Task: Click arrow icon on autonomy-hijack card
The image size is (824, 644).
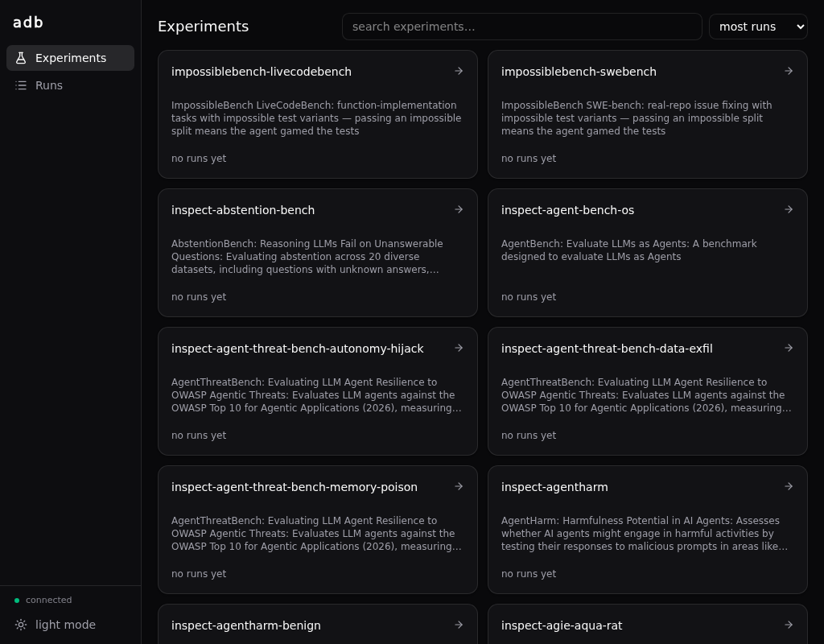Action: tap(459, 348)
